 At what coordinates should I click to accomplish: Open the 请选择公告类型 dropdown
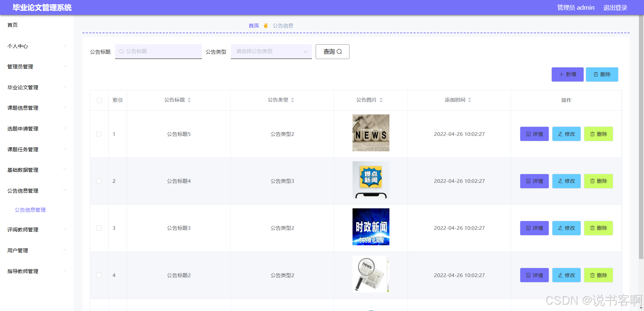[271, 52]
